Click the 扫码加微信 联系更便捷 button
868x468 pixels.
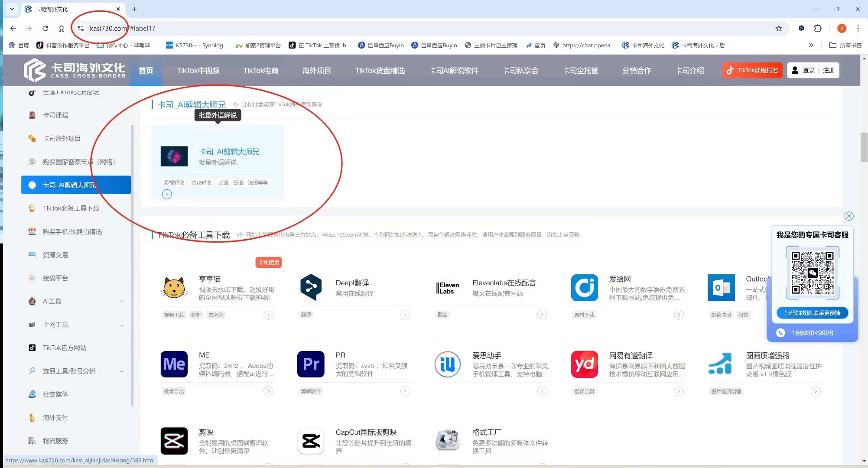812,313
